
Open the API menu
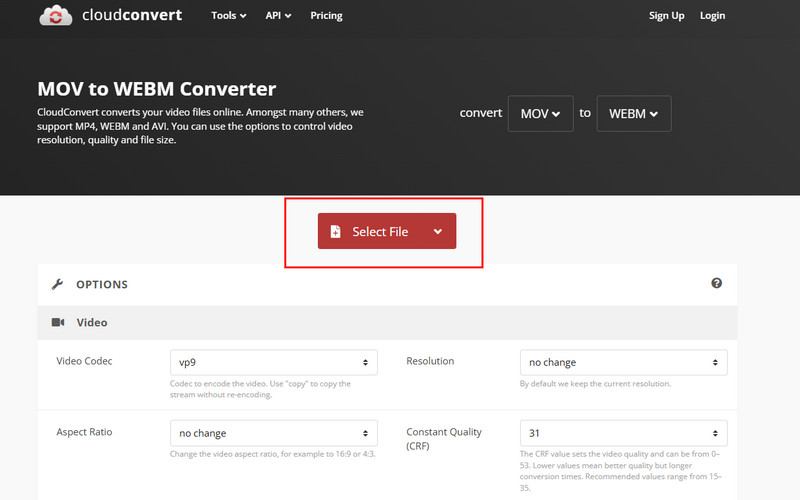tap(278, 15)
